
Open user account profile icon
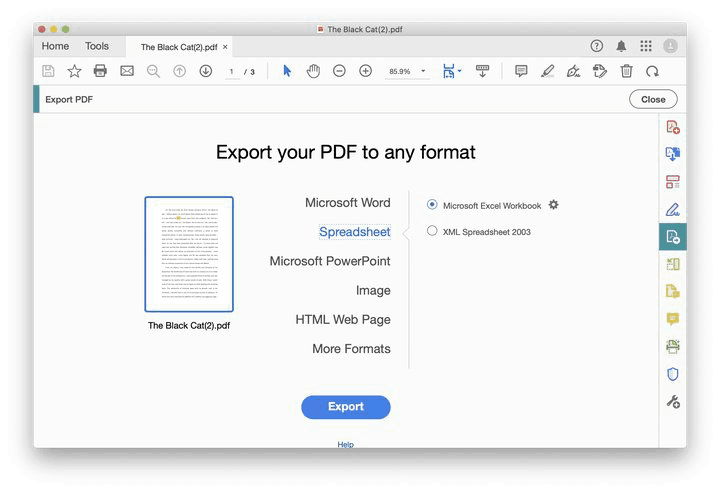click(670, 46)
